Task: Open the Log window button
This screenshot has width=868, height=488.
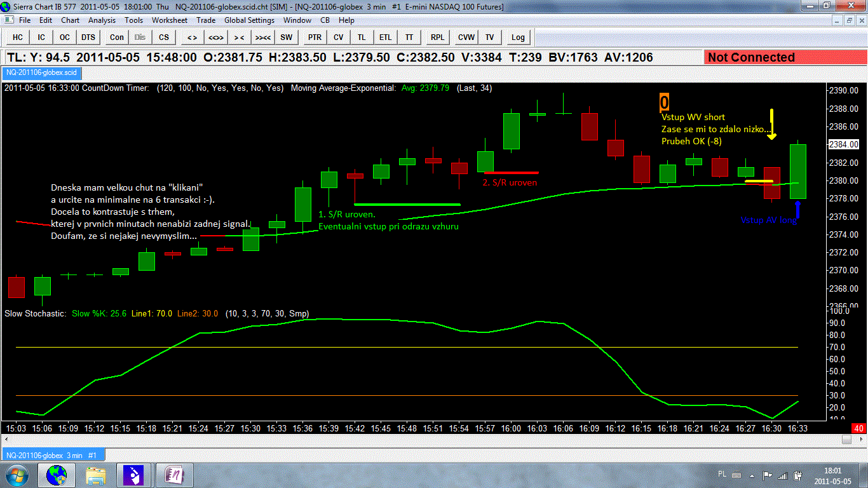Action: click(519, 37)
